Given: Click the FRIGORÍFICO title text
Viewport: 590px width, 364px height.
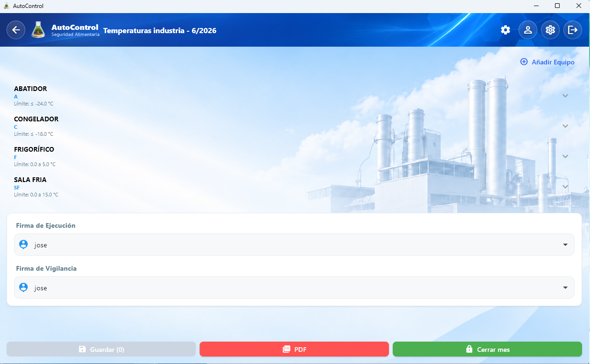Looking at the screenshot, I should tap(34, 149).
